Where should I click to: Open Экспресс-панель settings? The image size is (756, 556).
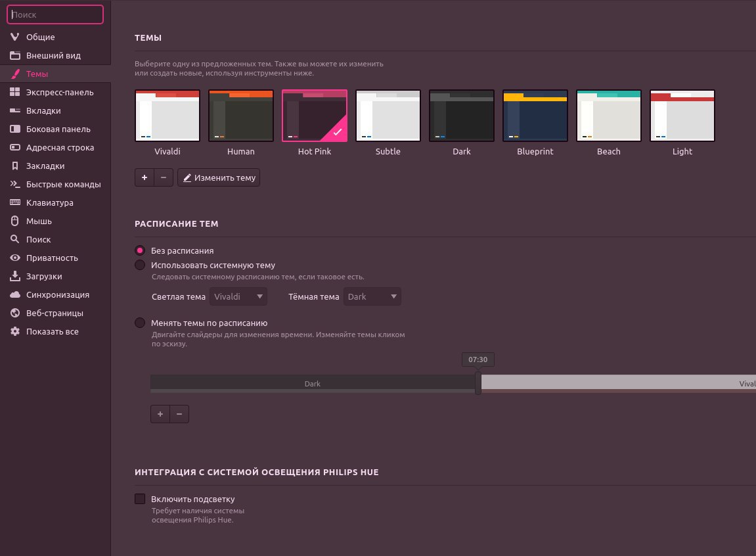pos(55,92)
